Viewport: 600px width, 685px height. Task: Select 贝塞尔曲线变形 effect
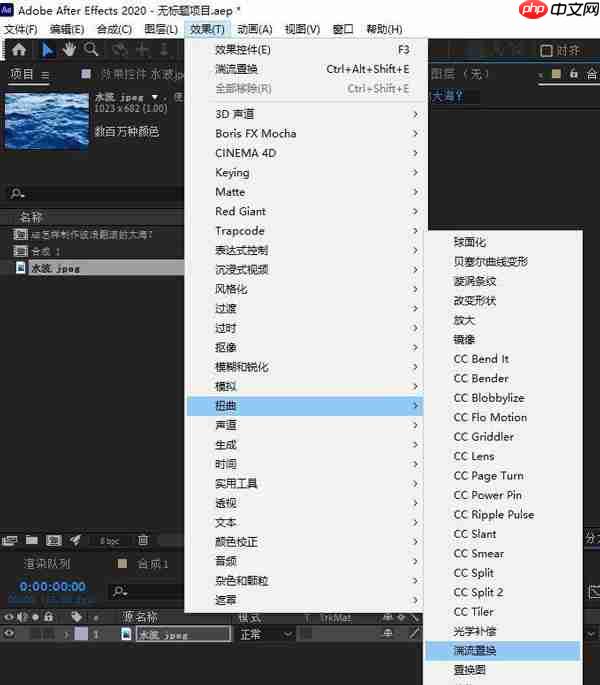[x=503, y=261]
